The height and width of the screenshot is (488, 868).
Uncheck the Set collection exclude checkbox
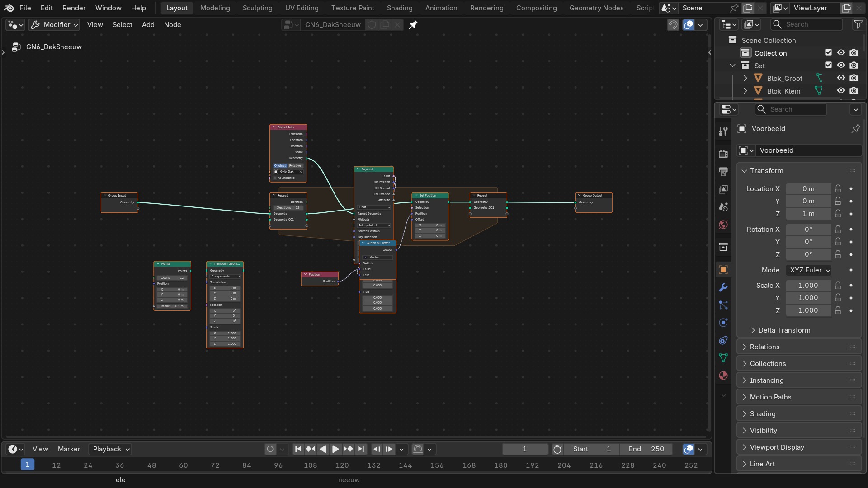pos(828,66)
